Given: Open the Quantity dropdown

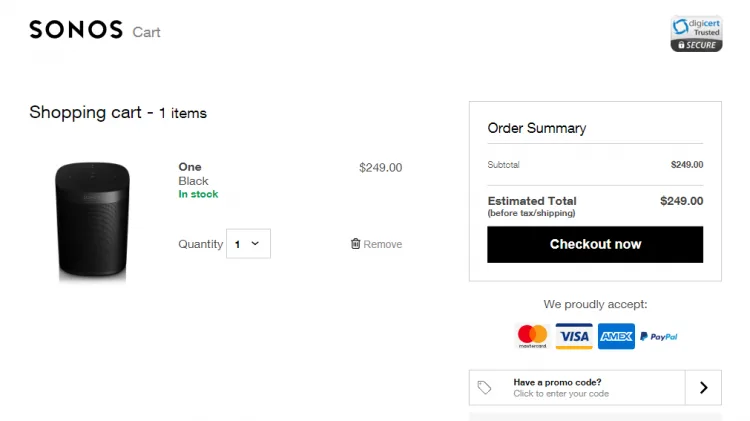Looking at the screenshot, I should click(248, 244).
